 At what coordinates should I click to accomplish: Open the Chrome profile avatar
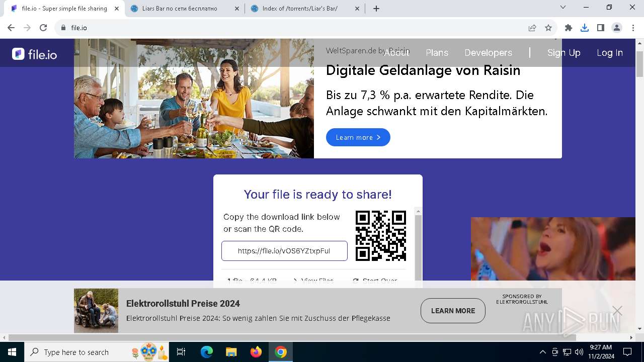[617, 28]
